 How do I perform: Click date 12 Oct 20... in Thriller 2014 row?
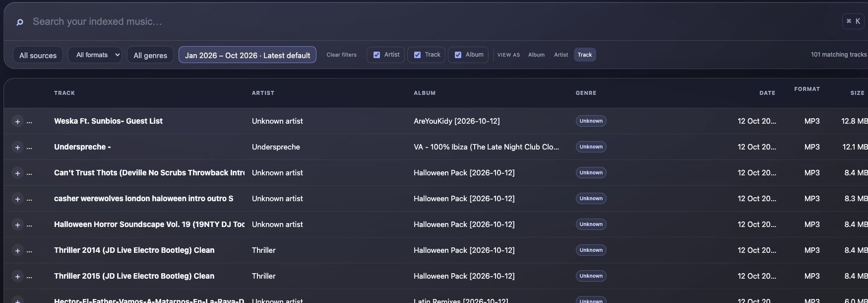coord(757,250)
